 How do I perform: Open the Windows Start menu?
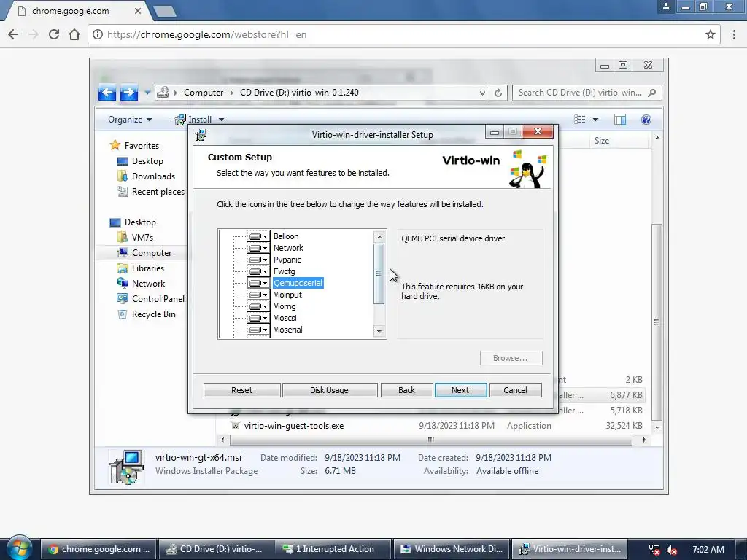19,548
